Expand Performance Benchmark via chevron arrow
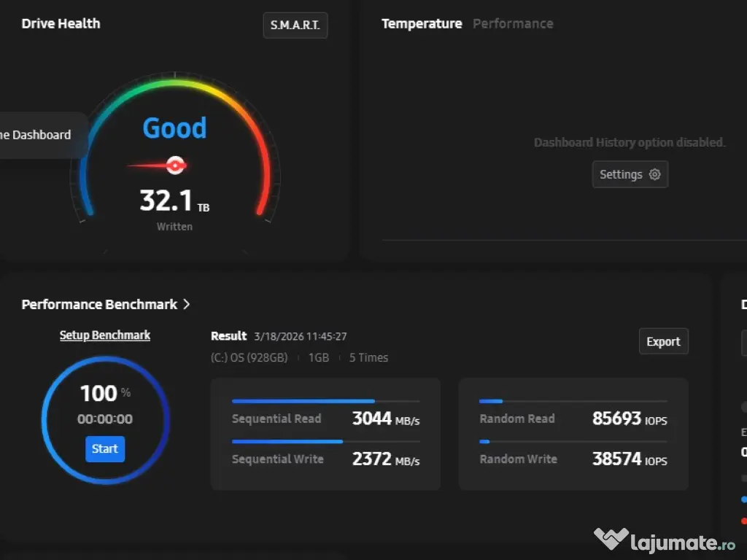 coord(187,304)
